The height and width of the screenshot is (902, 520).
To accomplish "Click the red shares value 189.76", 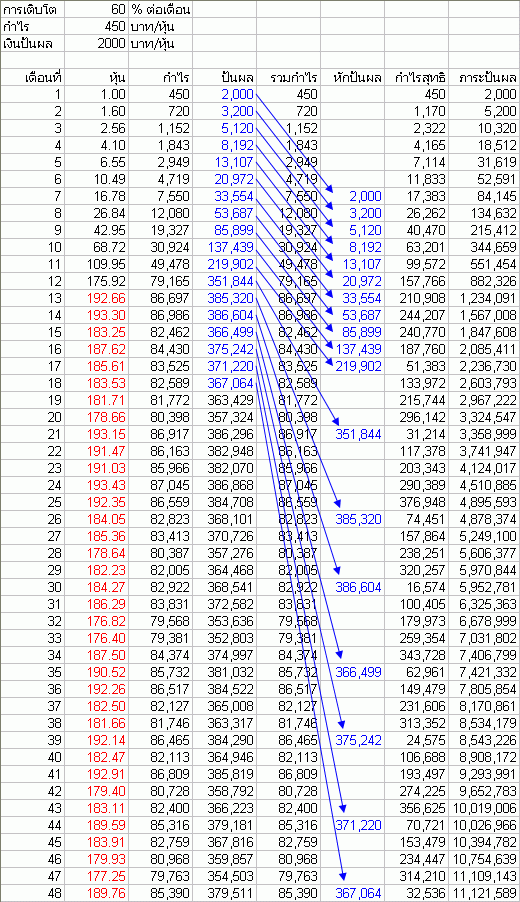I will point(95,893).
